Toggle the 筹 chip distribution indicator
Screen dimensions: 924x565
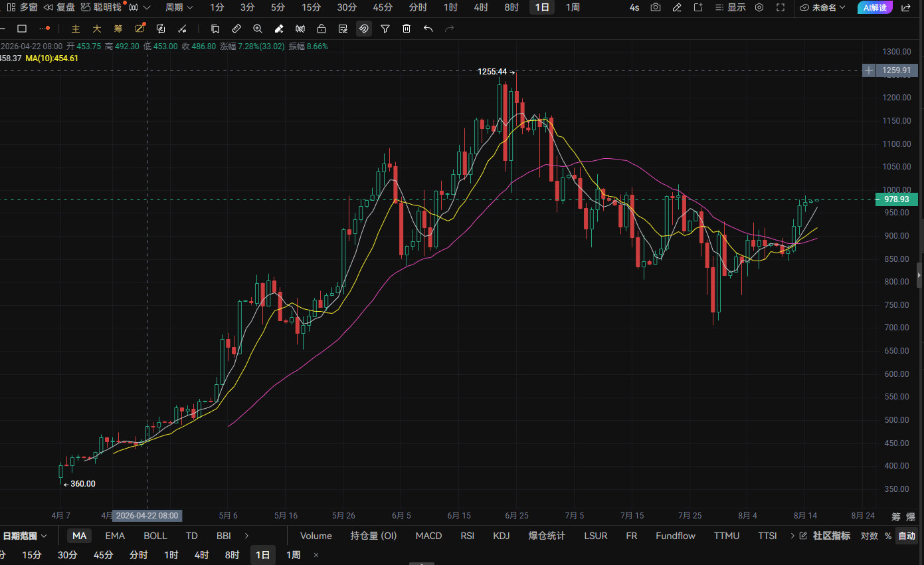(x=118, y=29)
